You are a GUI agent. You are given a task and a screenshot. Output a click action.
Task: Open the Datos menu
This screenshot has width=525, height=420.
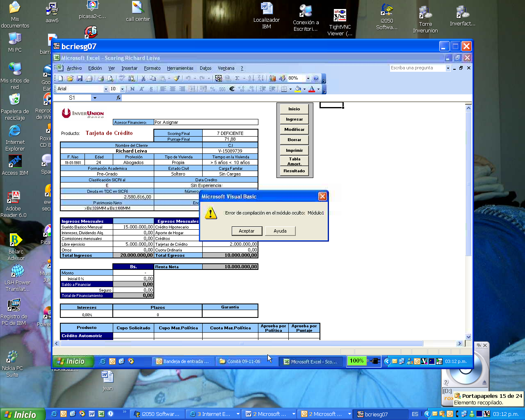205,68
